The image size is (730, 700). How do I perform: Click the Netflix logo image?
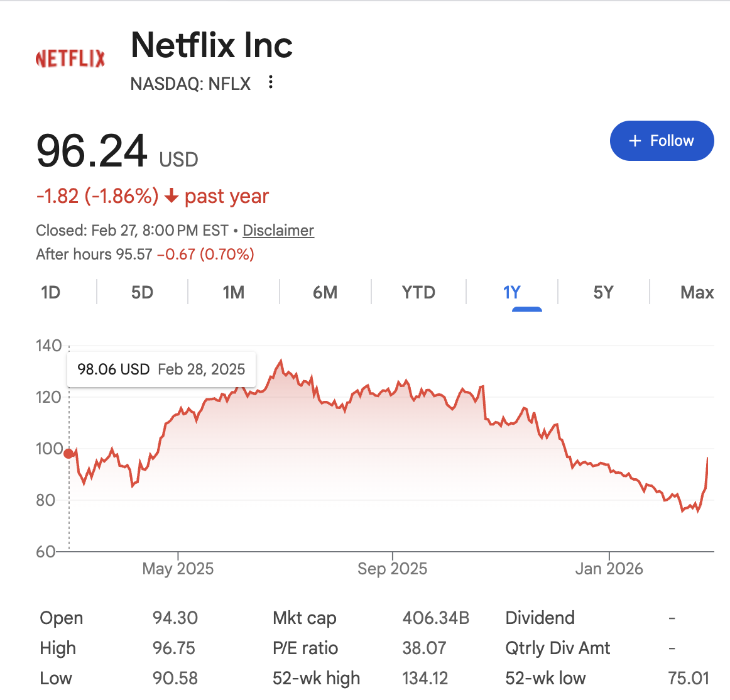[x=70, y=58]
